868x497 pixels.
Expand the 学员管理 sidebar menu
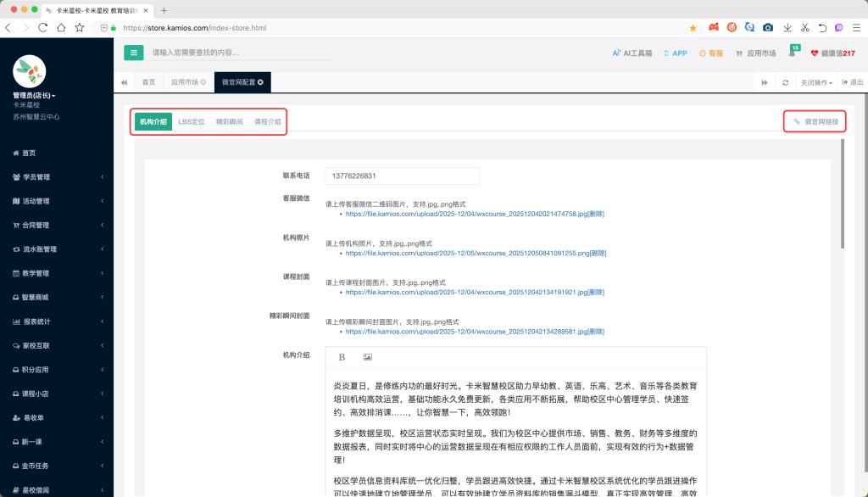(x=57, y=177)
